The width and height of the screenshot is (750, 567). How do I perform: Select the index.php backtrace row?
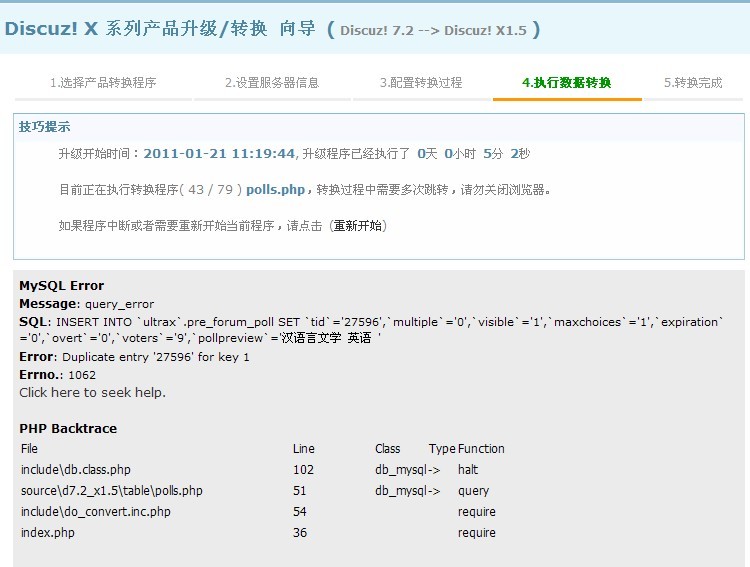coord(48,533)
